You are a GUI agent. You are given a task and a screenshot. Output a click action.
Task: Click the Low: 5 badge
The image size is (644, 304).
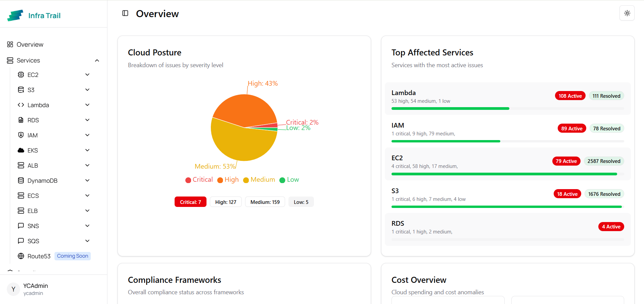[301, 202]
